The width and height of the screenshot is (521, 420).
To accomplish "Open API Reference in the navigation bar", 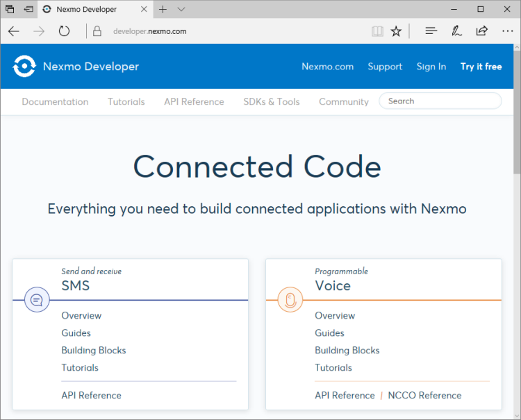I will pyautogui.click(x=194, y=101).
